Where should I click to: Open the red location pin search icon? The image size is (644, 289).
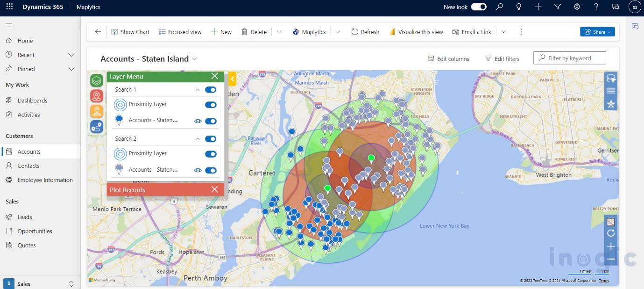[97, 96]
